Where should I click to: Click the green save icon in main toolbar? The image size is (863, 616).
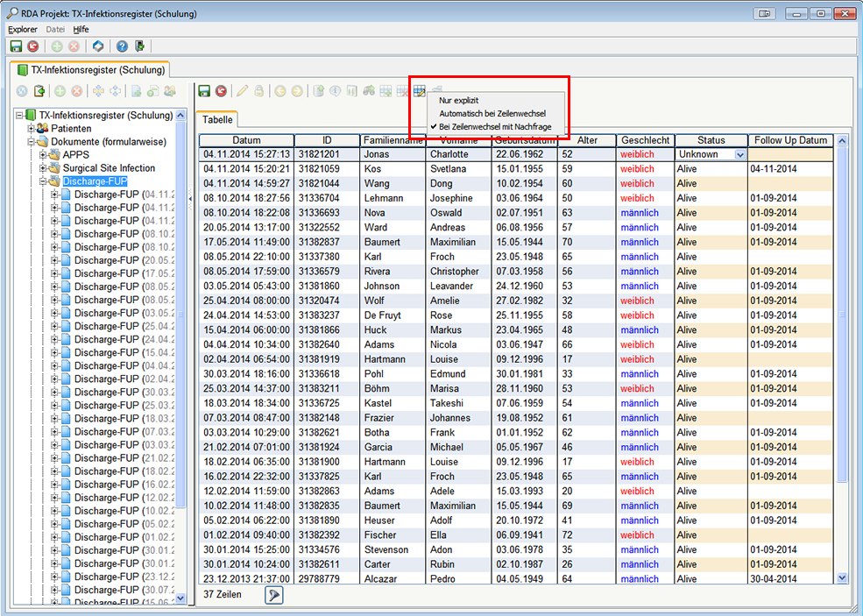pyautogui.click(x=16, y=46)
